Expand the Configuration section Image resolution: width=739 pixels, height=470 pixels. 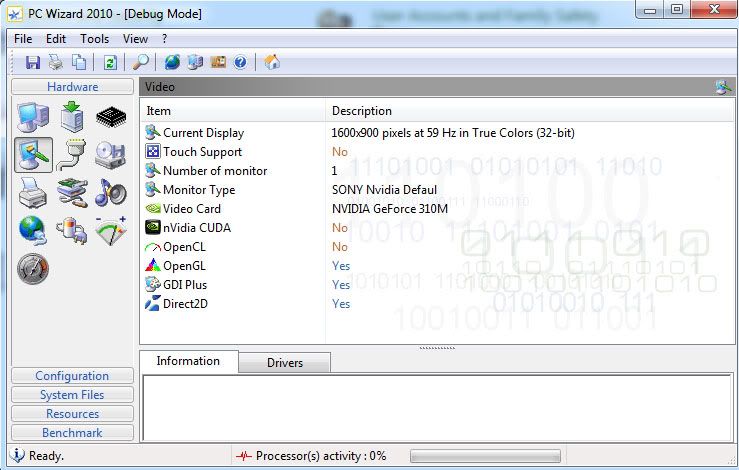72,376
